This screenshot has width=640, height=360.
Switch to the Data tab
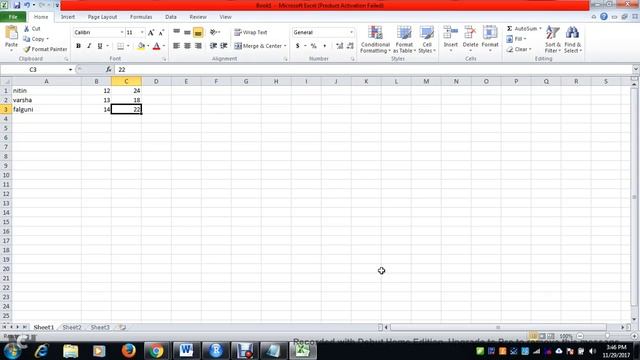click(x=171, y=17)
